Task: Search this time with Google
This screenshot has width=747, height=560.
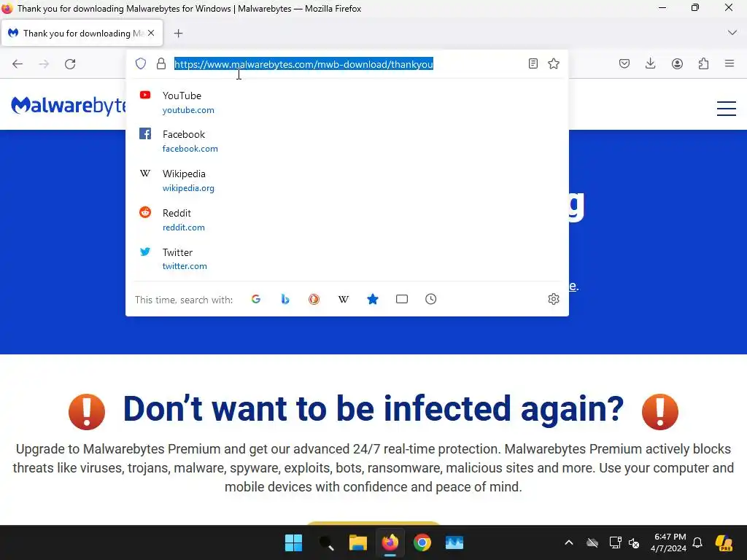Action: click(x=256, y=299)
